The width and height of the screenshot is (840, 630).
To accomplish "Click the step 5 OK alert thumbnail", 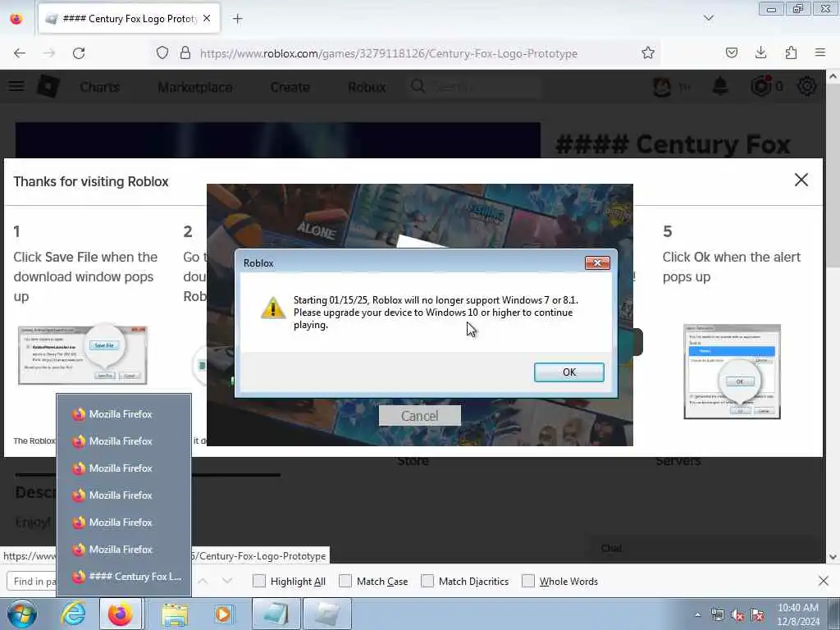I will coord(732,372).
